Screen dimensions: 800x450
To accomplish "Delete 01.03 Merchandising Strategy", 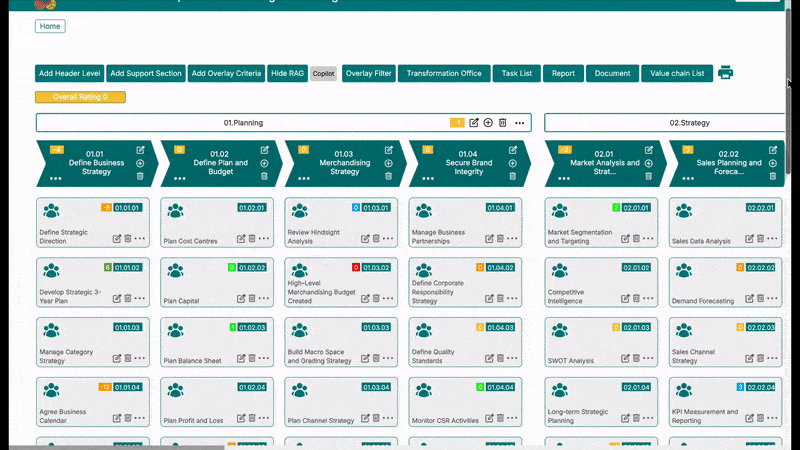I will click(389, 176).
